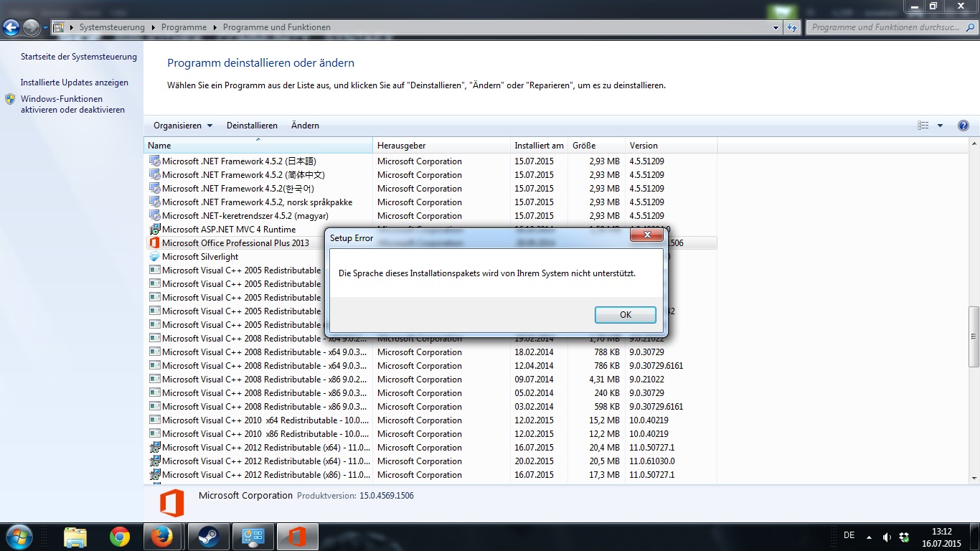Sort by the Installiert am column header

540,146
